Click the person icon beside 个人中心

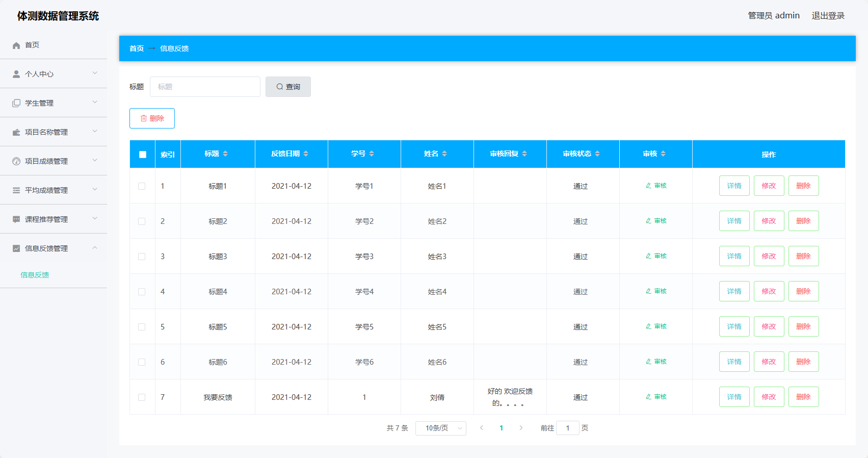tap(16, 74)
